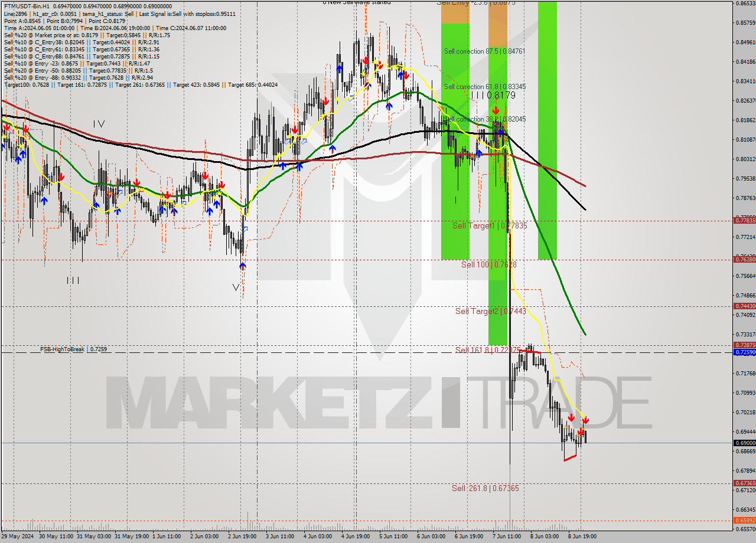The image size is (756, 543).
Task: Select the 'Sell correction 61.8 | 0.83345' label
Action: pyautogui.click(x=485, y=87)
